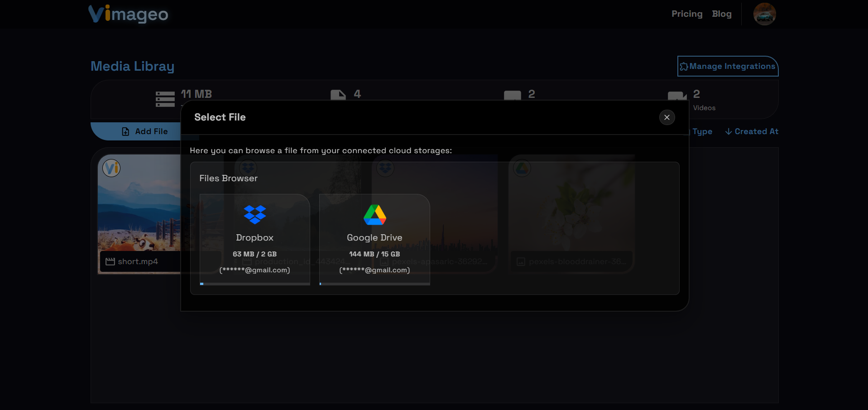Click the Dropbox usage progress bar
Screen dimensions: 868x410
coord(255,284)
